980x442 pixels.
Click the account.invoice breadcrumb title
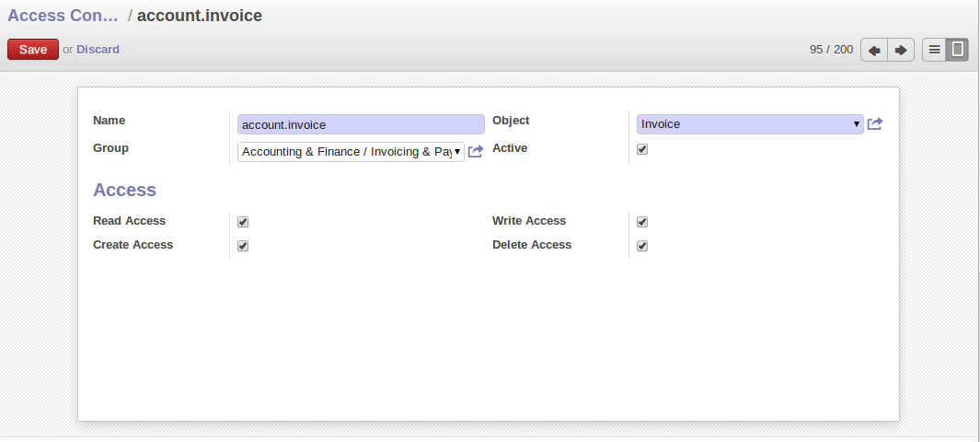pos(200,16)
